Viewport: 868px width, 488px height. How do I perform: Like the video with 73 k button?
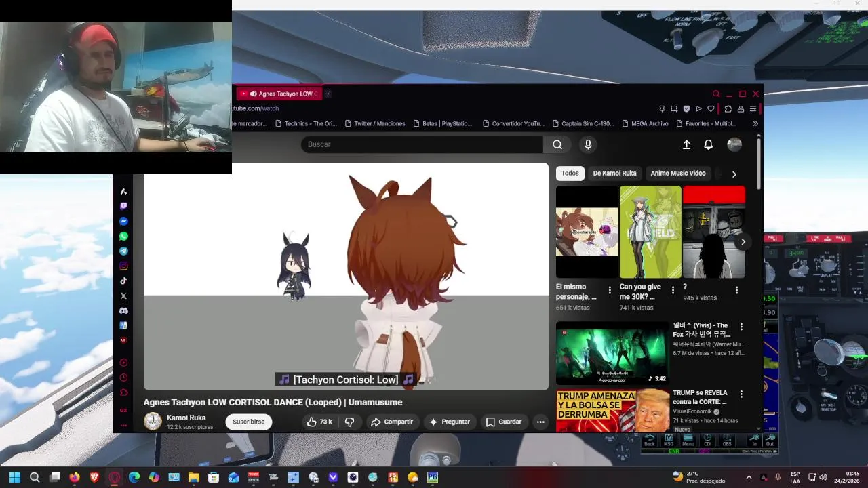[319, 422]
